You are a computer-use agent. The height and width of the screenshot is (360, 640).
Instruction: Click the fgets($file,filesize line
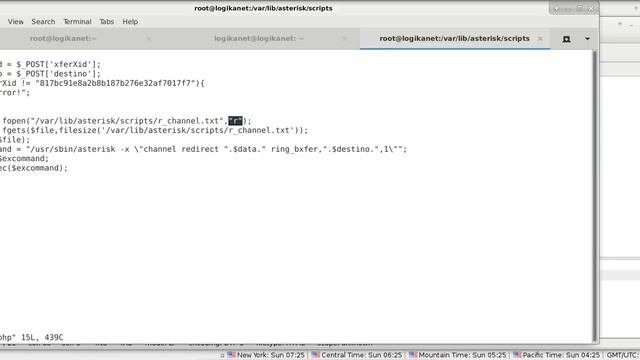[x=155, y=130]
